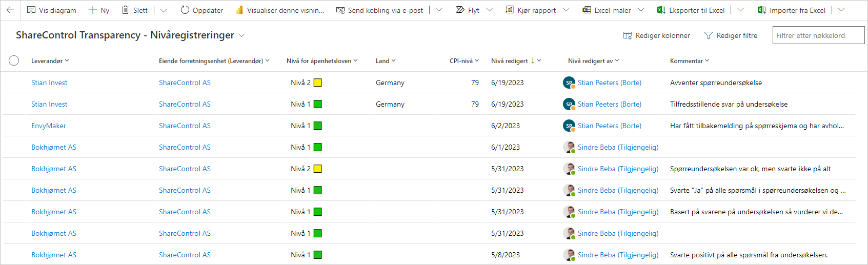Create new record with Ny
Viewport: 868px width, 265px height.
tap(99, 10)
